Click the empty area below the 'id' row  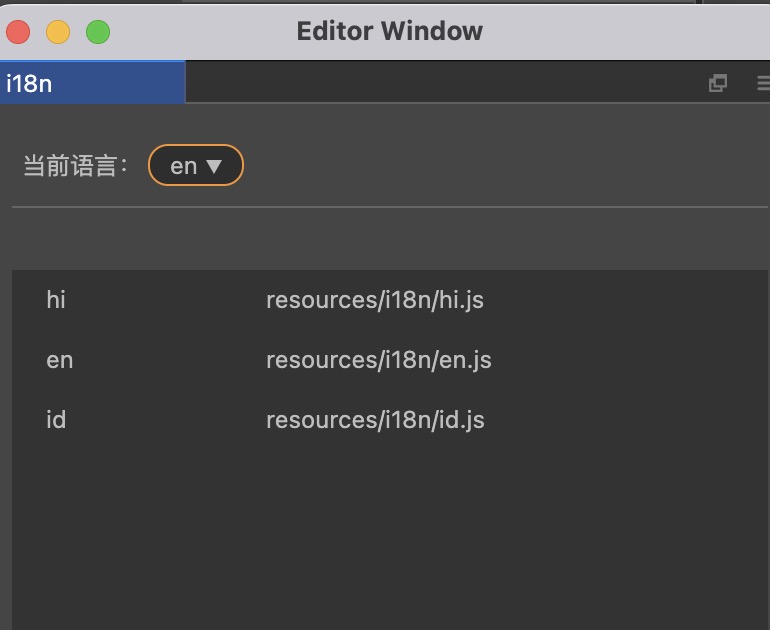click(388, 530)
